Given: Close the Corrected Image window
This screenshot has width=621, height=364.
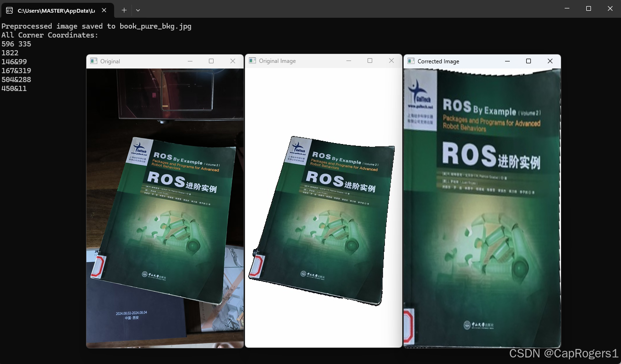Looking at the screenshot, I should 550,61.
